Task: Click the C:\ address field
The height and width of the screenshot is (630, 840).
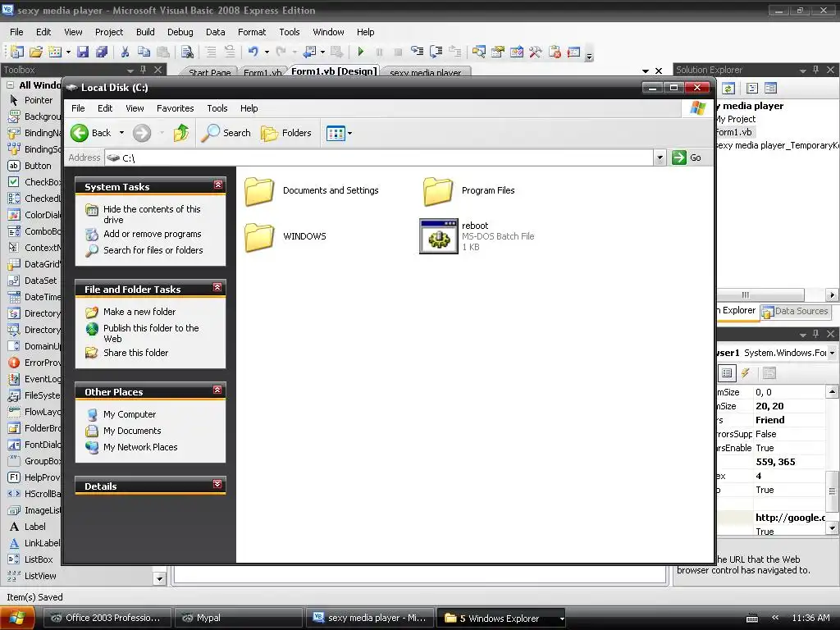Action: (379, 157)
